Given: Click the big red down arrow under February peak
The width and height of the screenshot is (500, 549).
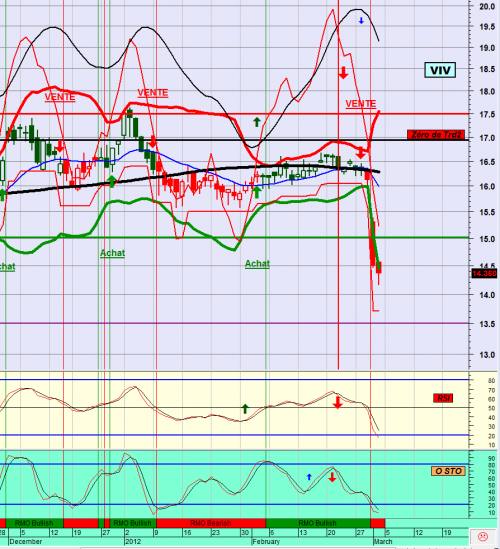Looking at the screenshot, I should pyautogui.click(x=343, y=73).
